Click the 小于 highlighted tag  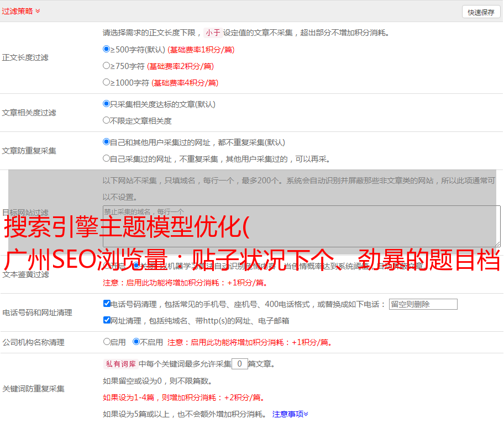point(213,33)
